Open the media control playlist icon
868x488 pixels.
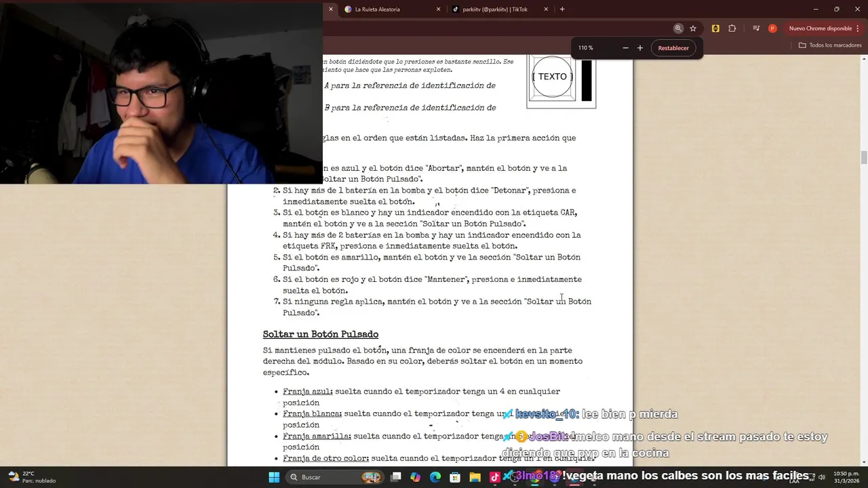pyautogui.click(x=756, y=28)
